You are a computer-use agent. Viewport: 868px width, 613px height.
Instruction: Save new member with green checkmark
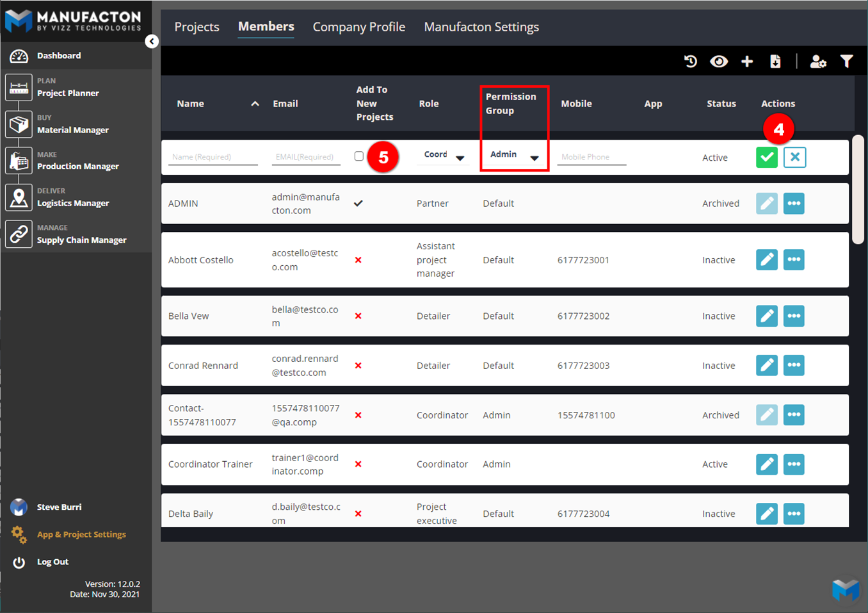coord(766,157)
